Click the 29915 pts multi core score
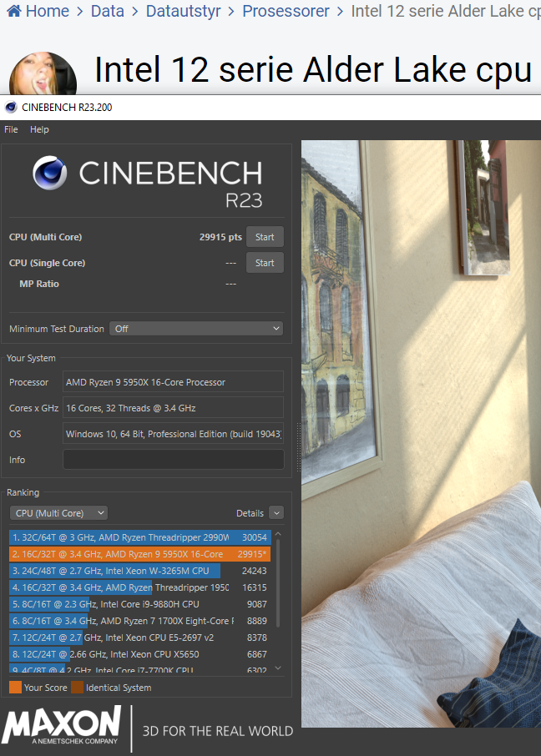 pos(220,237)
